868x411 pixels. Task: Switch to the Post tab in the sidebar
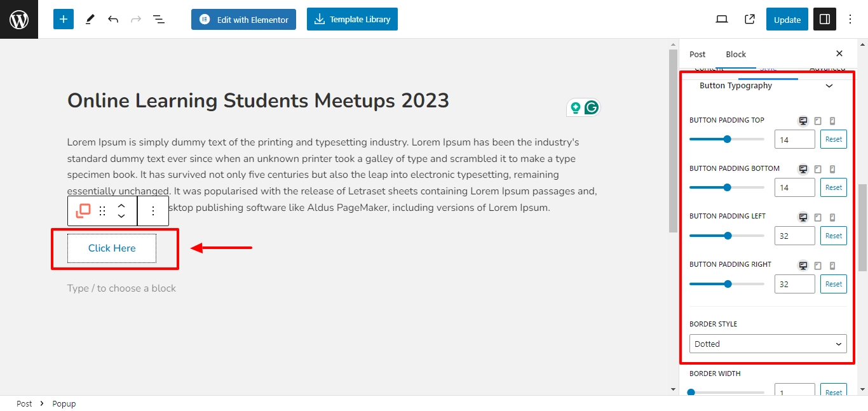click(x=698, y=54)
